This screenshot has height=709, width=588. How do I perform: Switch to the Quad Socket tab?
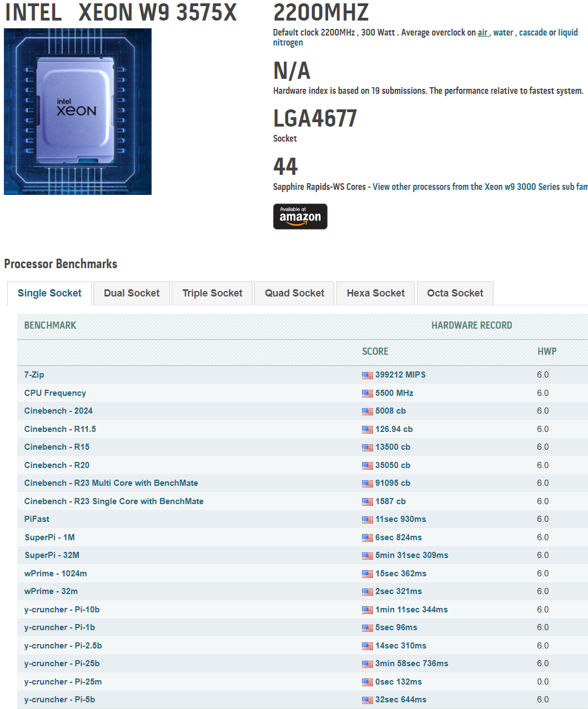(x=294, y=293)
